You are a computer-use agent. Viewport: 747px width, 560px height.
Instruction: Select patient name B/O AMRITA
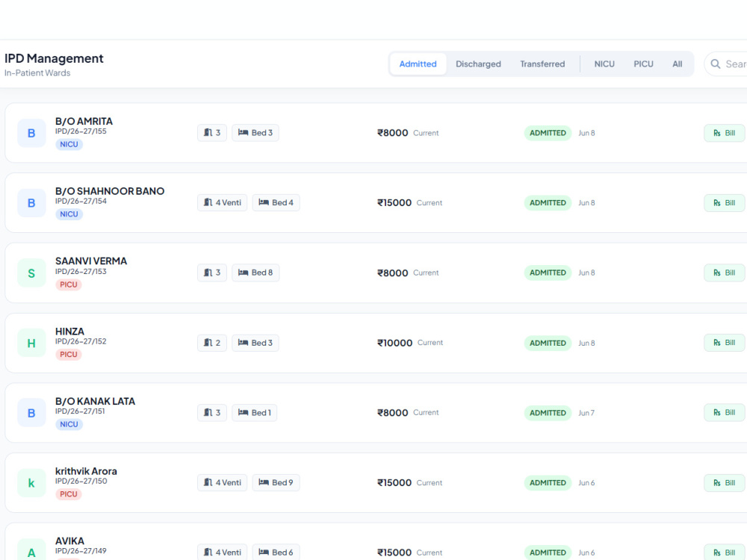coord(84,122)
